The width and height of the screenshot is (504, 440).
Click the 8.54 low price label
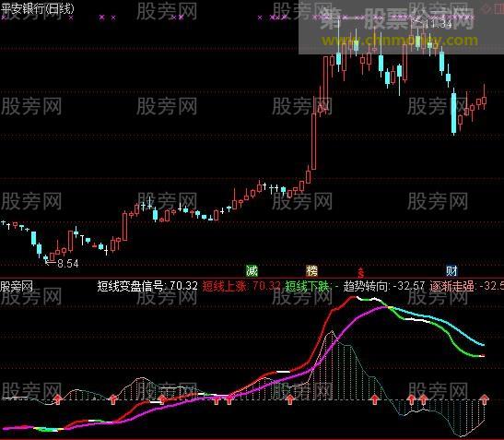tap(68, 264)
